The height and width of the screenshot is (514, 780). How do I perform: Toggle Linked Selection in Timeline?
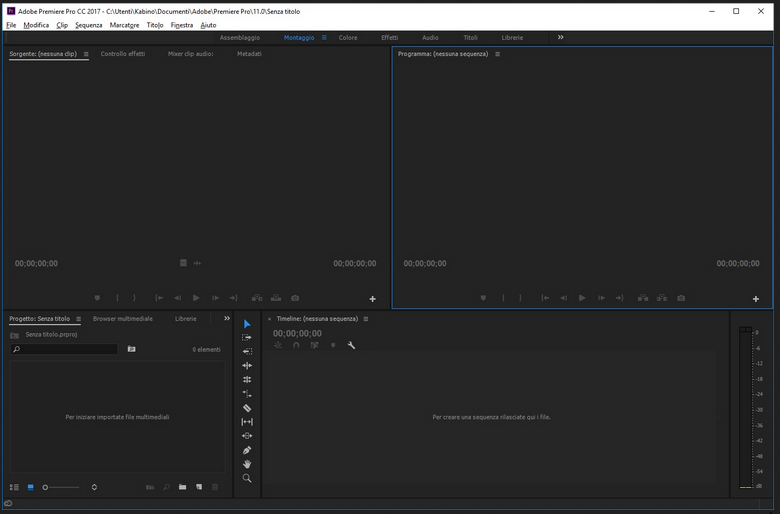point(314,345)
